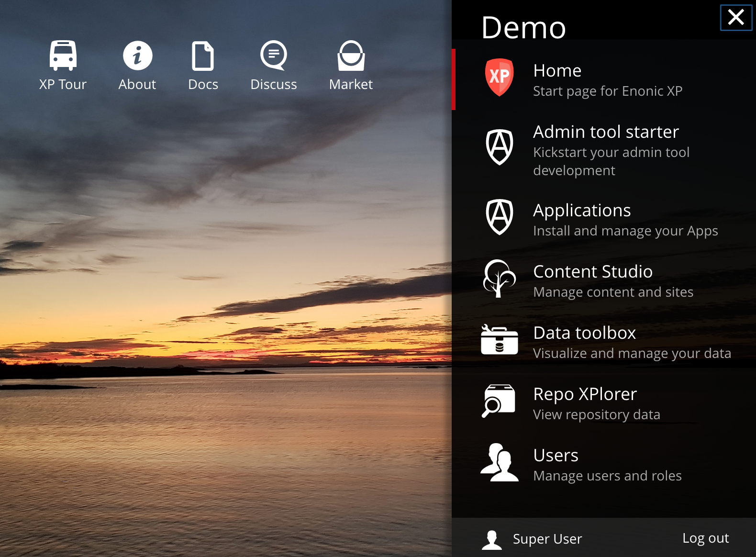Select Home in the launcher menu
This screenshot has width=756, height=557.
pos(604,79)
